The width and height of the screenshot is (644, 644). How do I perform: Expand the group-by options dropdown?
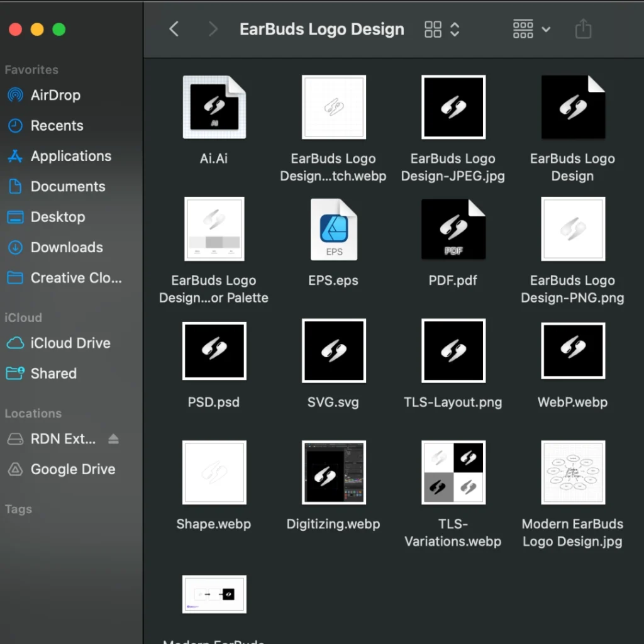[x=531, y=29]
